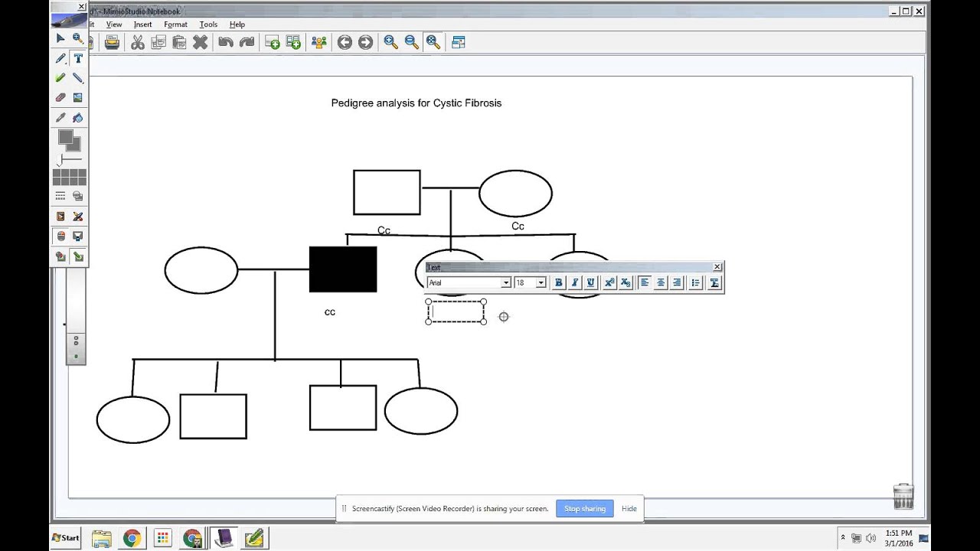The width and height of the screenshot is (980, 551).
Task: Align text right
Action: click(x=677, y=282)
